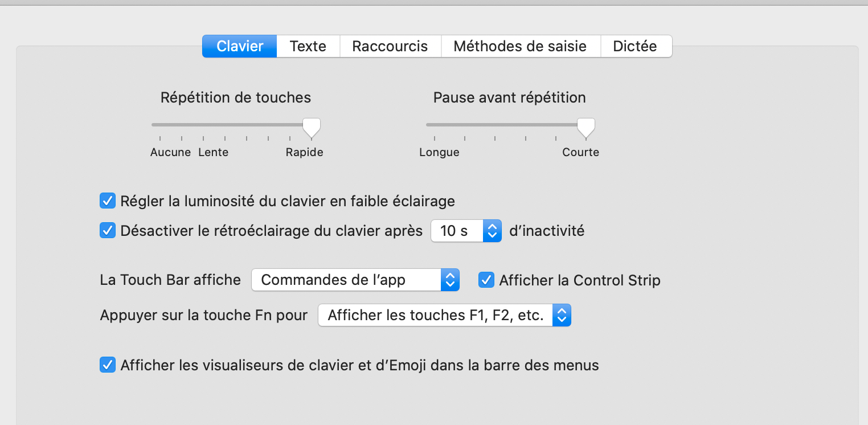Open the Texte tab
868x425 pixels.
click(x=308, y=46)
